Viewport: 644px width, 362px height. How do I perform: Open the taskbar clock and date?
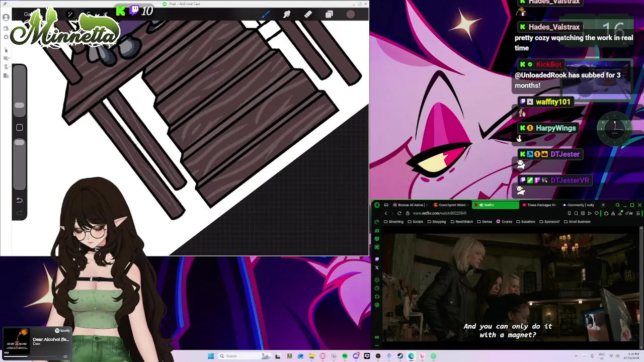tap(631, 356)
